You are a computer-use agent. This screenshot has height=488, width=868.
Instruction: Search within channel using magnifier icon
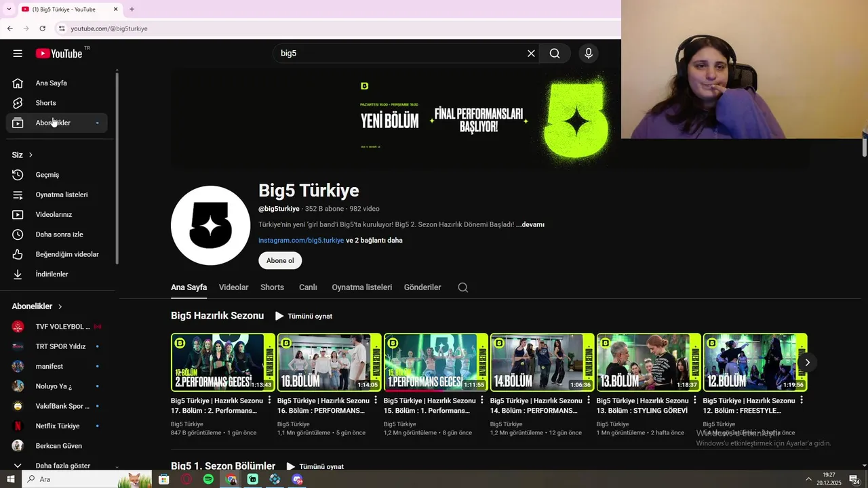[x=463, y=287]
